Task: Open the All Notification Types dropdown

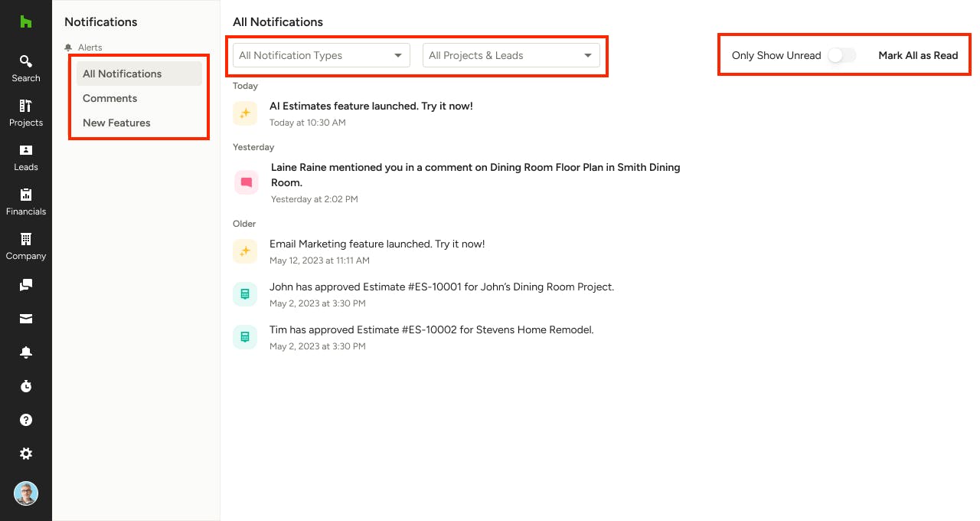Action: click(x=322, y=55)
